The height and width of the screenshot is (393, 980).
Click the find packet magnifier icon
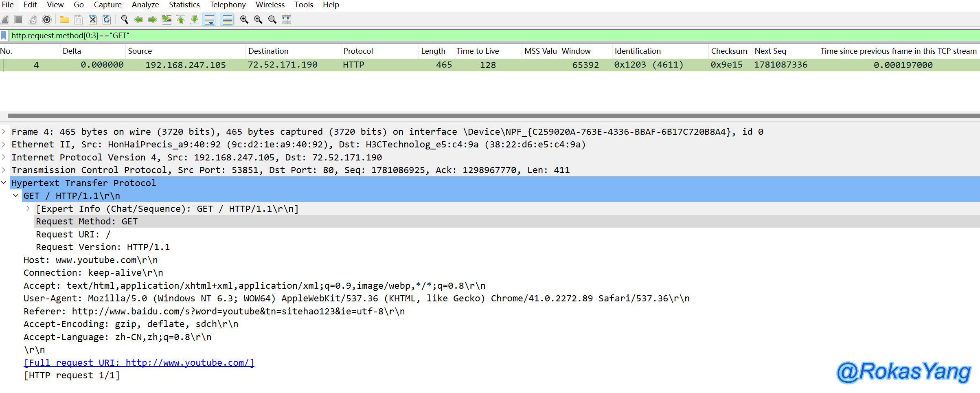tap(125, 20)
